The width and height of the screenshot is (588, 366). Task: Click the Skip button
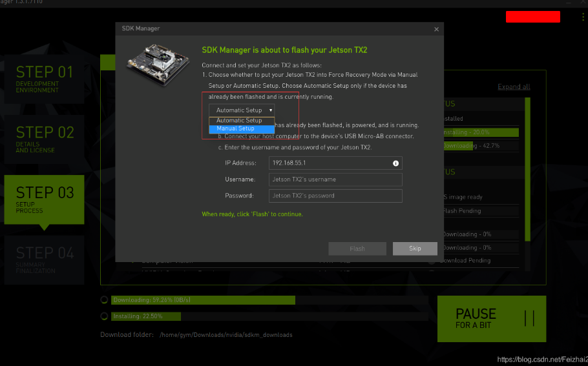click(x=415, y=249)
